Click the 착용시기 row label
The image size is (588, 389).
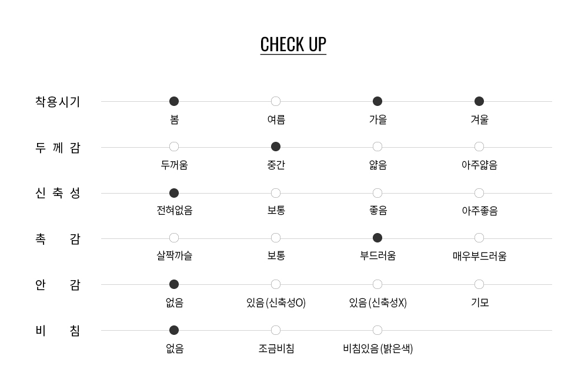click(x=58, y=102)
